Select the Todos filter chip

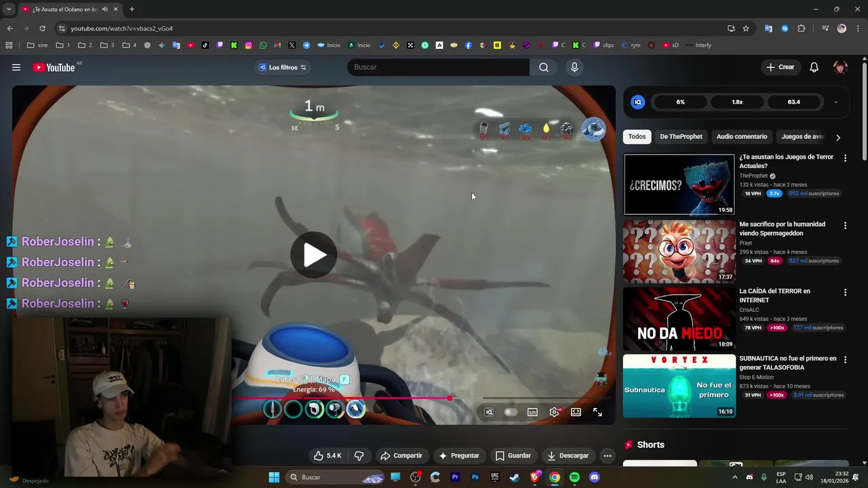click(x=637, y=136)
